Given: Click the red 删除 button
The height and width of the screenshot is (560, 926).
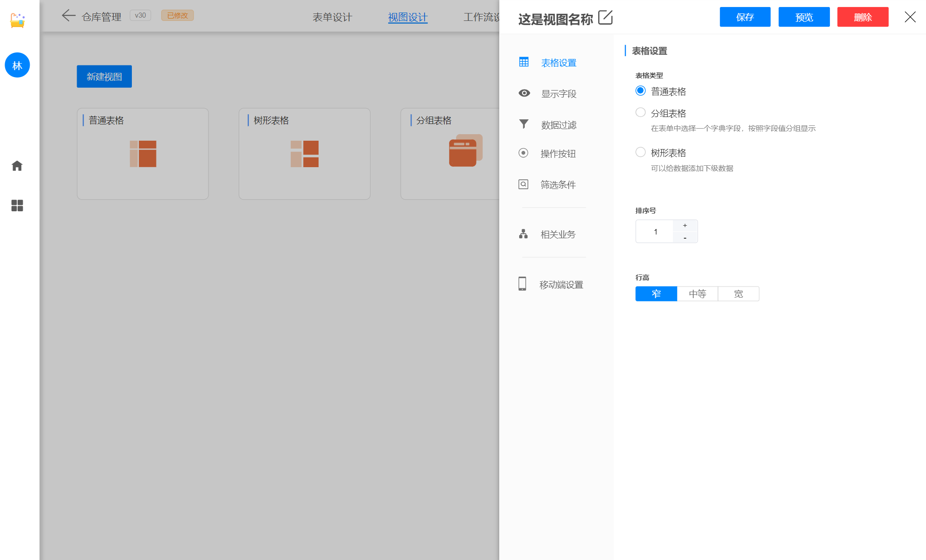Looking at the screenshot, I should 863,17.
